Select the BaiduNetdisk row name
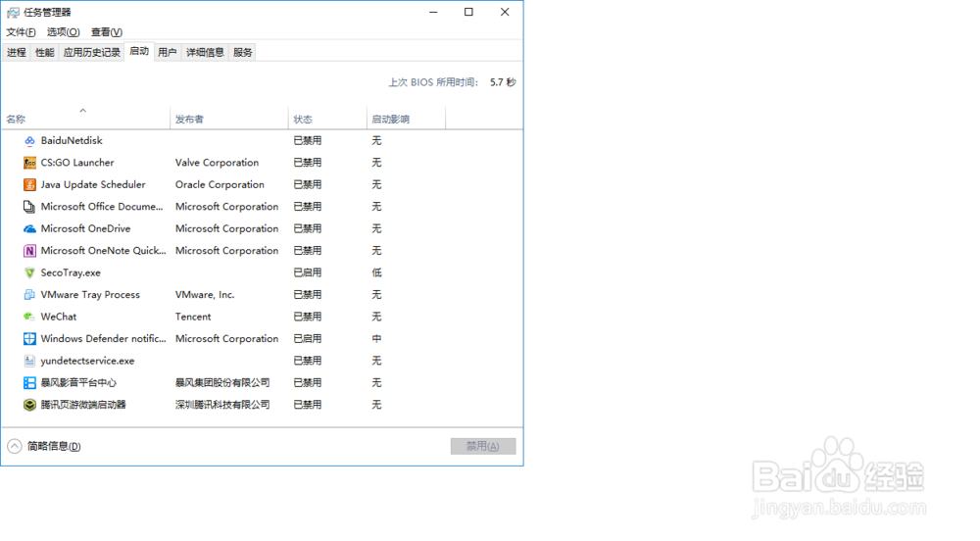The height and width of the screenshot is (541, 980). 72,140
